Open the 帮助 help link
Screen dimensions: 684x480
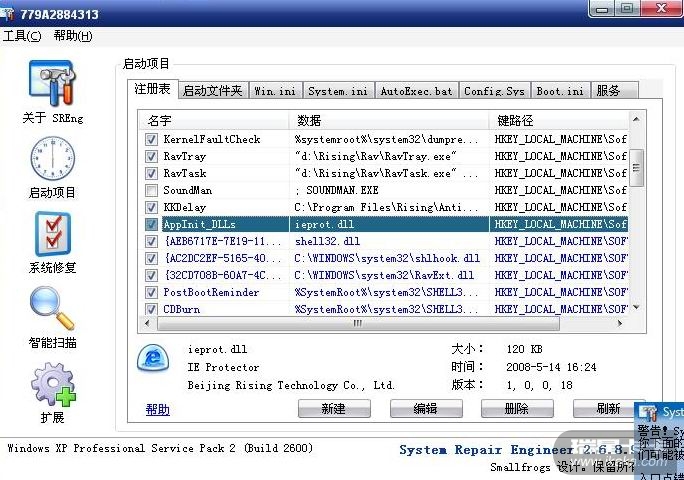157,409
